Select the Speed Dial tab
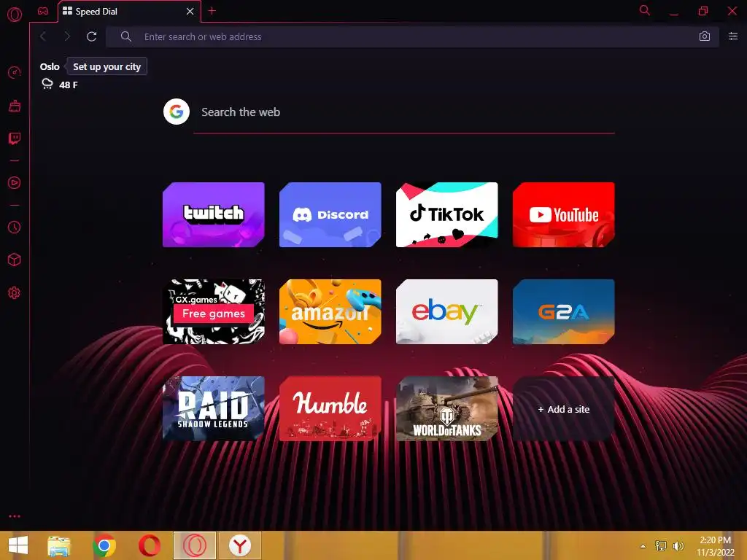The height and width of the screenshot is (560, 747). [129, 12]
